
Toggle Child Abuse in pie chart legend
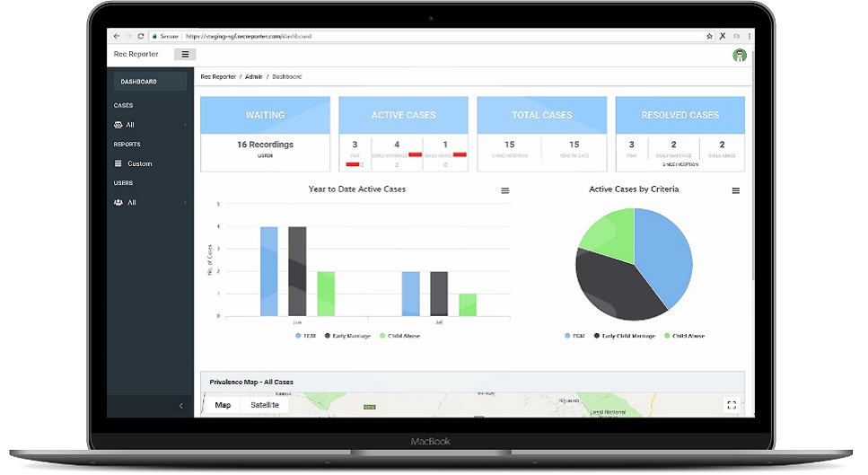[x=684, y=336]
